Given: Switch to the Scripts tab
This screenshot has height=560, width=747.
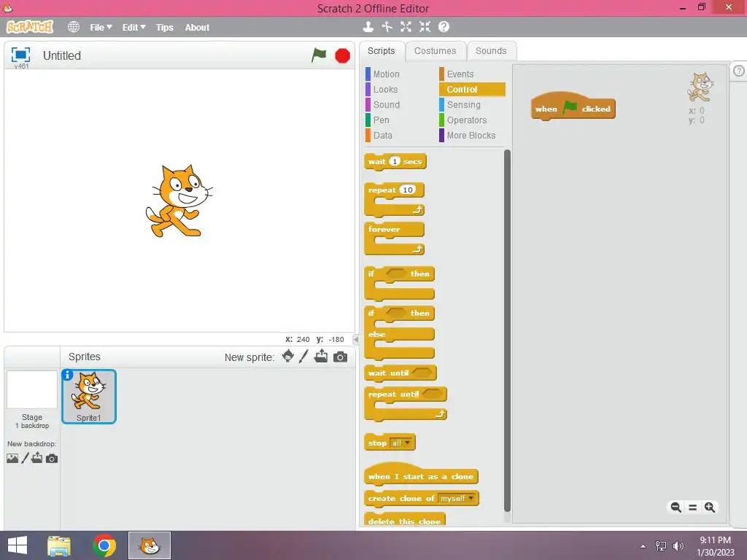Looking at the screenshot, I should [381, 51].
